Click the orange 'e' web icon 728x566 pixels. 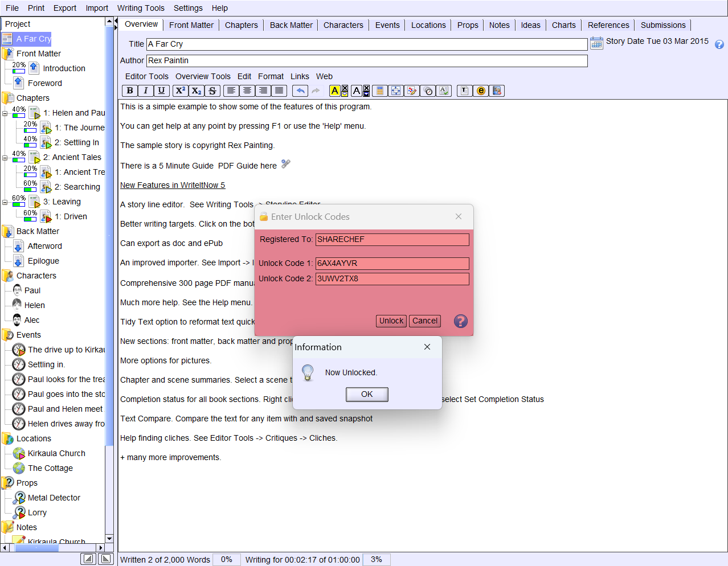(x=481, y=91)
